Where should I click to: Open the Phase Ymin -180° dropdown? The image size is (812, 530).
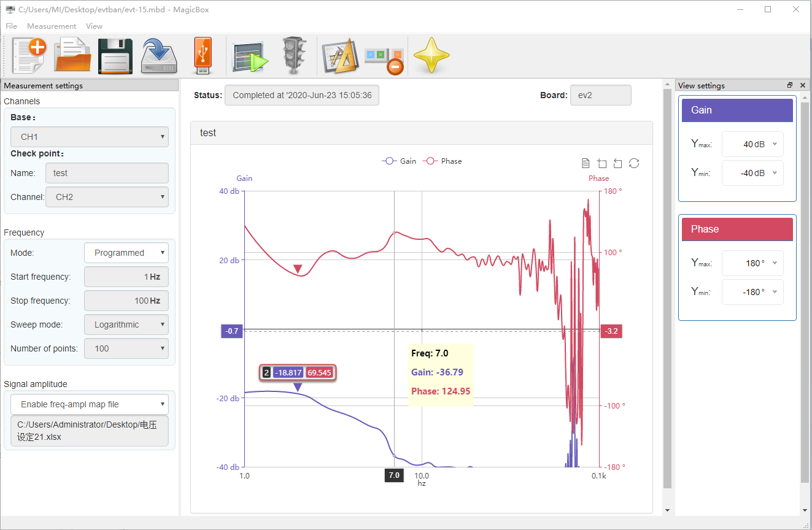pyautogui.click(x=752, y=292)
